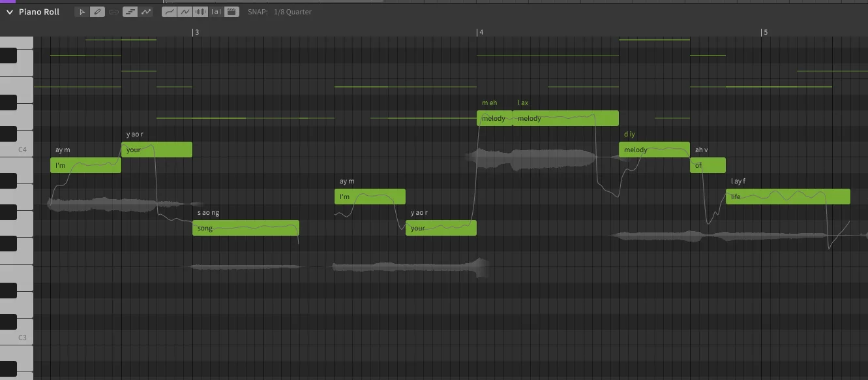Click the "d ly" phoneme label

629,135
